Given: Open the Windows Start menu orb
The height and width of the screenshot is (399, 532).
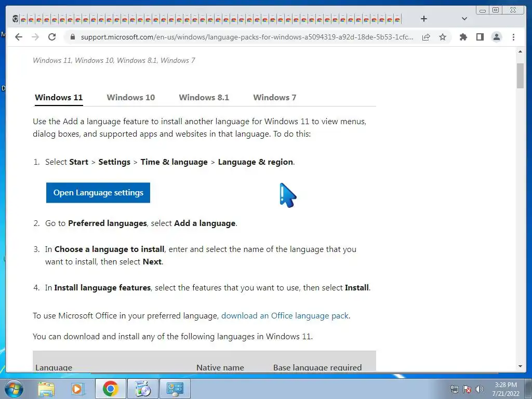Looking at the screenshot, I should click(x=13, y=389).
